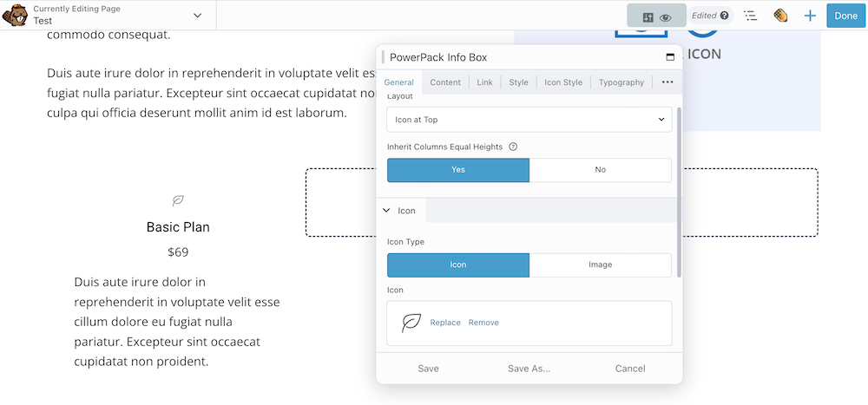
Task: Click the Replace icon link
Action: (445, 323)
